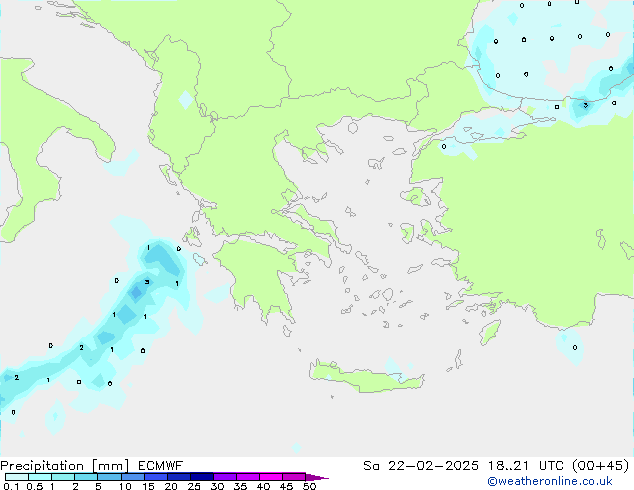Click the island of Crete on the map

click(x=366, y=377)
